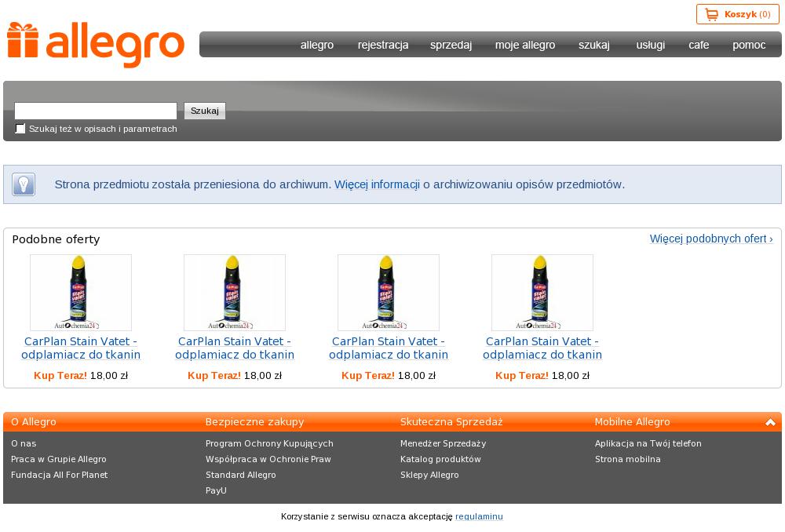Open Współpraca w Ochronie Praw link
Screen dimensions: 785x532
point(268,459)
